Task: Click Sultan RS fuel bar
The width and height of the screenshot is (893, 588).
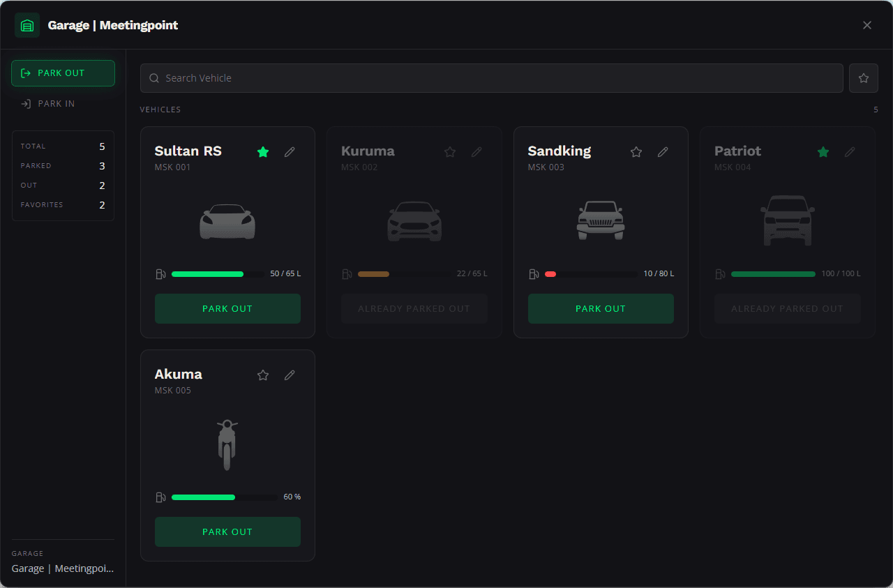Action: (x=218, y=274)
